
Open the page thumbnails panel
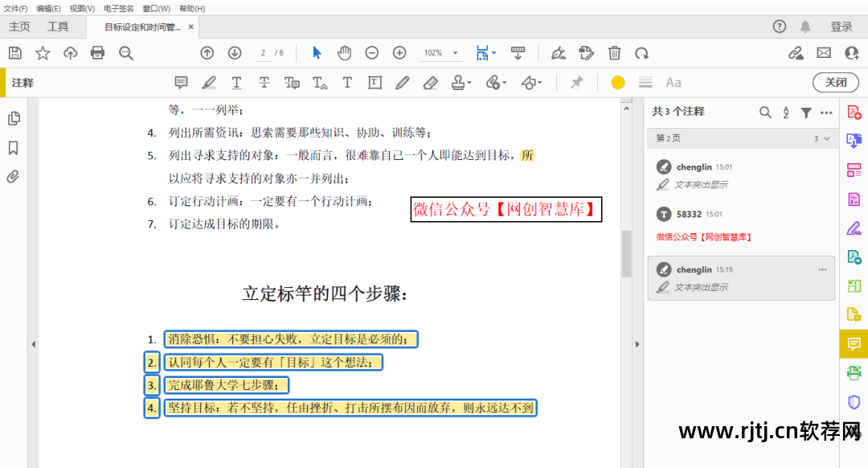coord(14,118)
